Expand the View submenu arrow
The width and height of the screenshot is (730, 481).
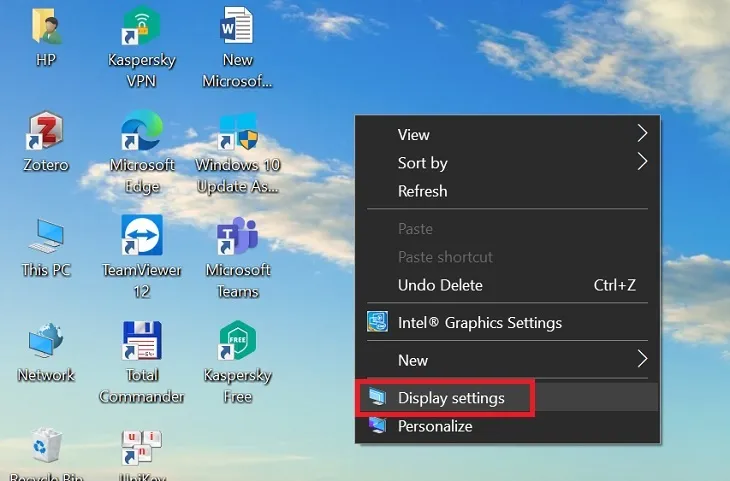[642, 133]
